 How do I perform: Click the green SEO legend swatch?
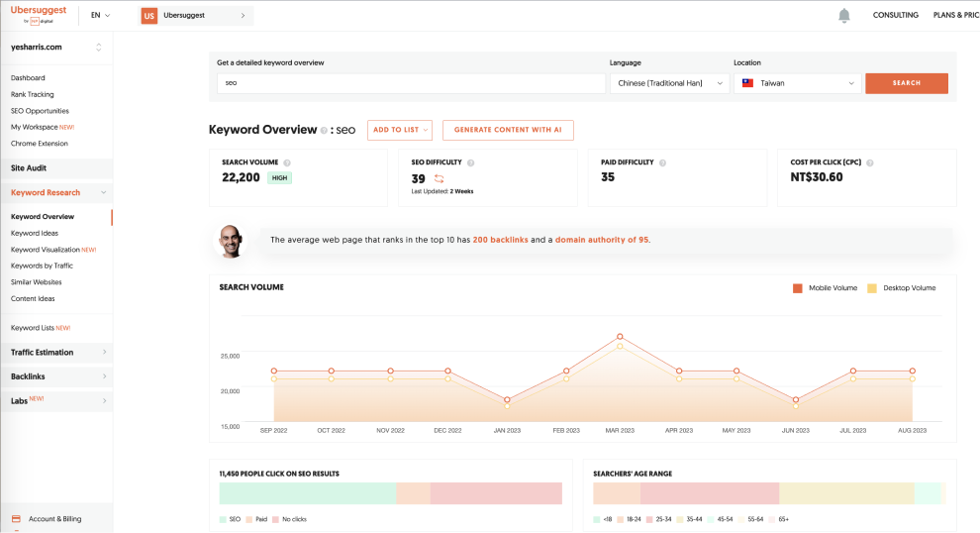(223, 519)
